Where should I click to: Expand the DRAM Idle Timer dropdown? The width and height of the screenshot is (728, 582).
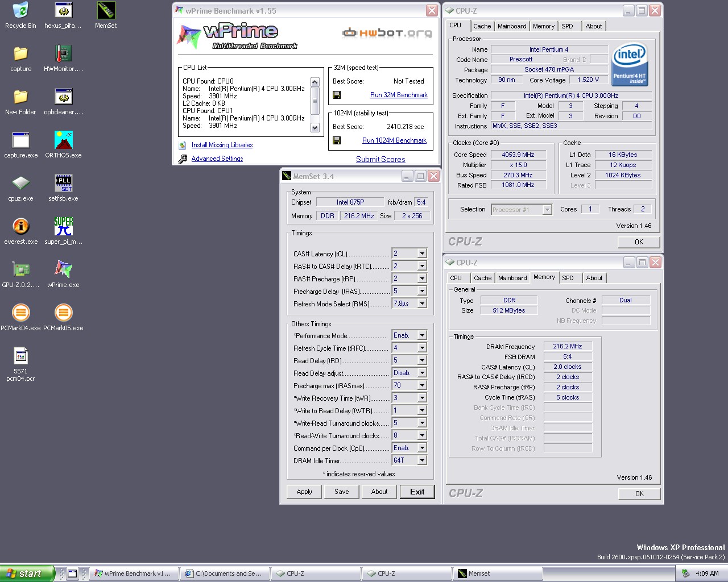tap(422, 460)
